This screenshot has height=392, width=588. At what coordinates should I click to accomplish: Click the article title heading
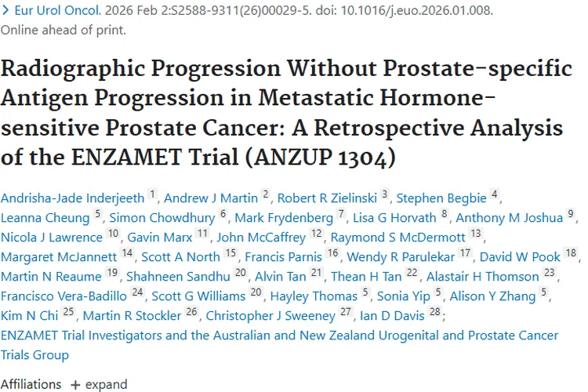[286, 112]
